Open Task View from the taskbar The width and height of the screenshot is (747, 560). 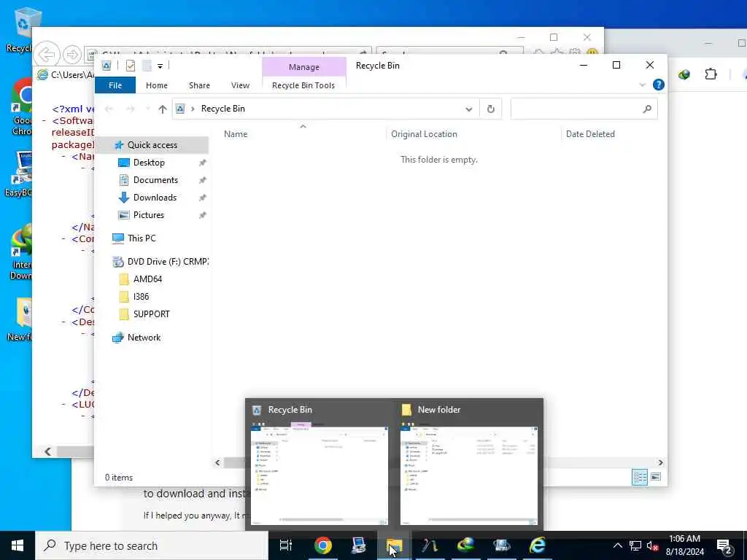point(286,545)
